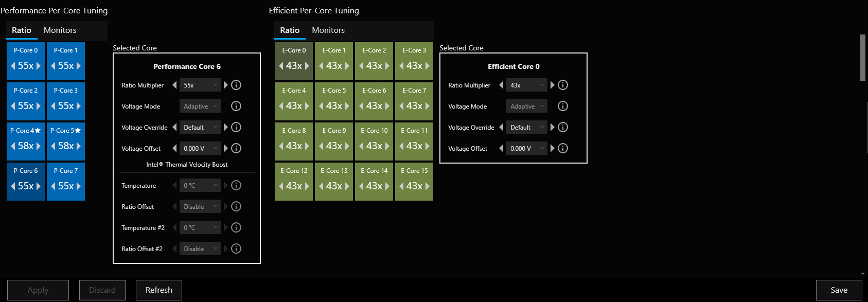Open Efficient Core Voltage Offset 0.000 V dropdown

coord(527,148)
